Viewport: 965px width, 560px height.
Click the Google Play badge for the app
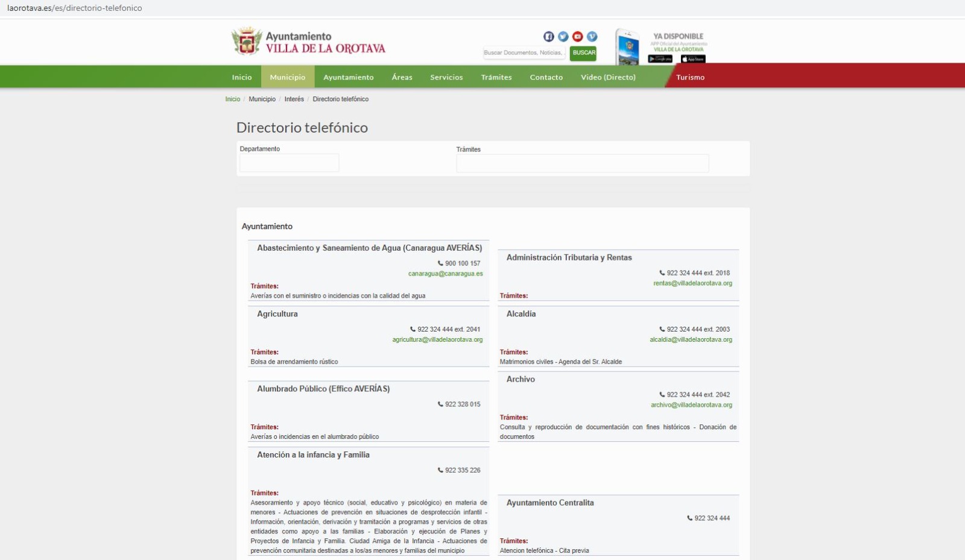[660, 58]
